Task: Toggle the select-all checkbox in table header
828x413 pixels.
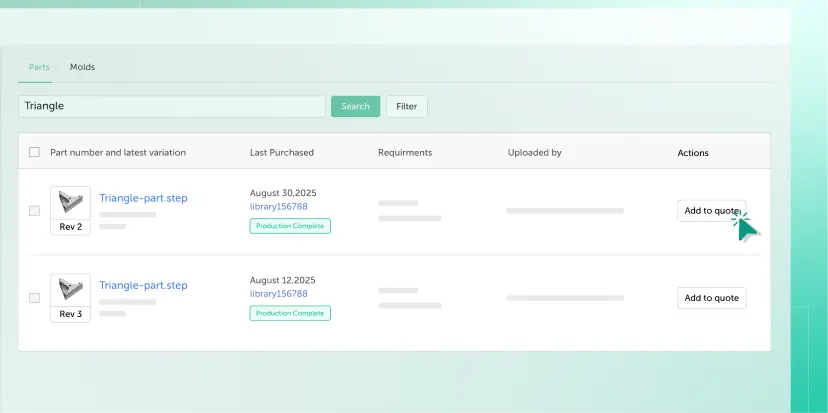Action: (34, 152)
